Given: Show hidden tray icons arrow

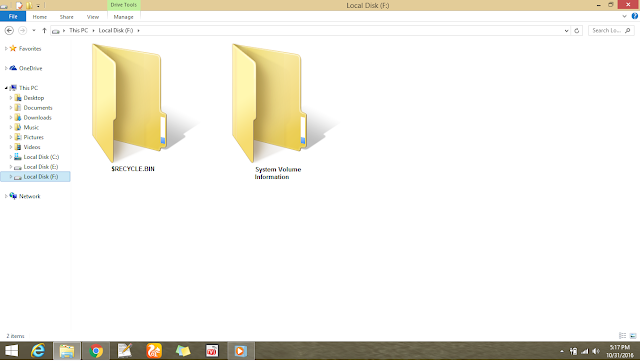Looking at the screenshot, I should pyautogui.click(x=562, y=351).
